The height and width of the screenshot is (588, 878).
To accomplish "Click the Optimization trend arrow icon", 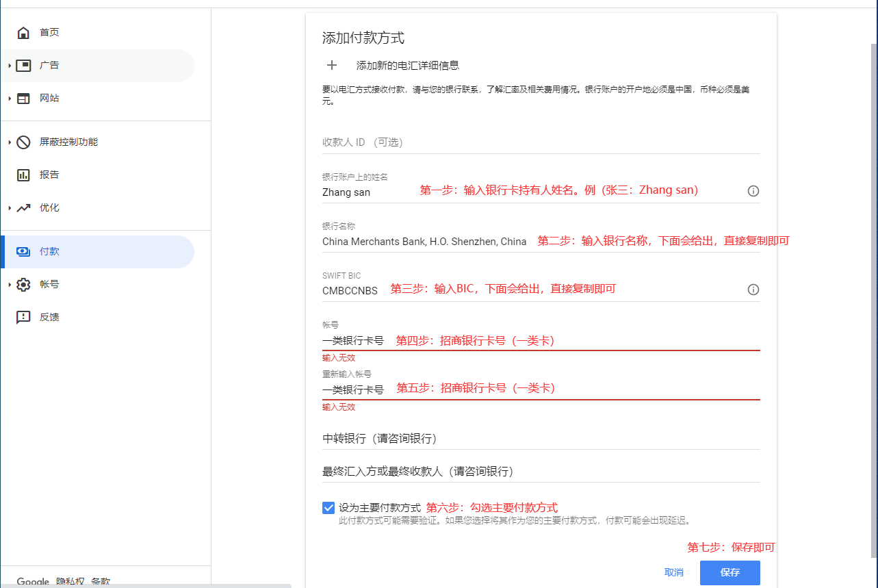I will 23,208.
